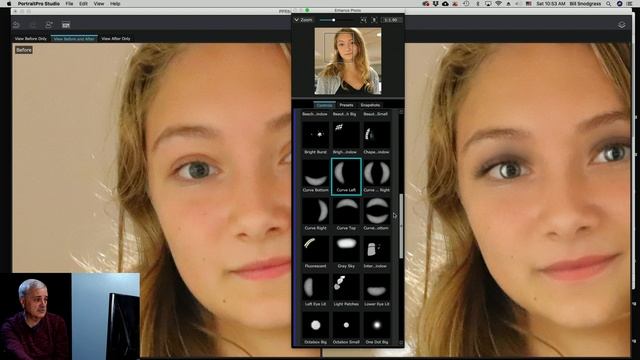640x360 pixels.
Task: Open Spotlight search in the menu bar
Action: tap(608, 4)
